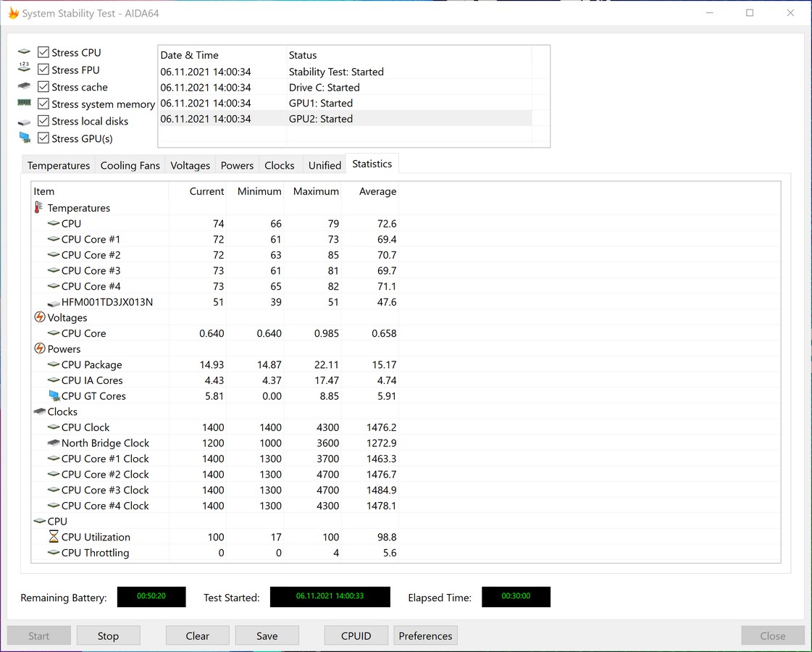Click the Status log column header
The width and height of the screenshot is (812, 652).
409,55
